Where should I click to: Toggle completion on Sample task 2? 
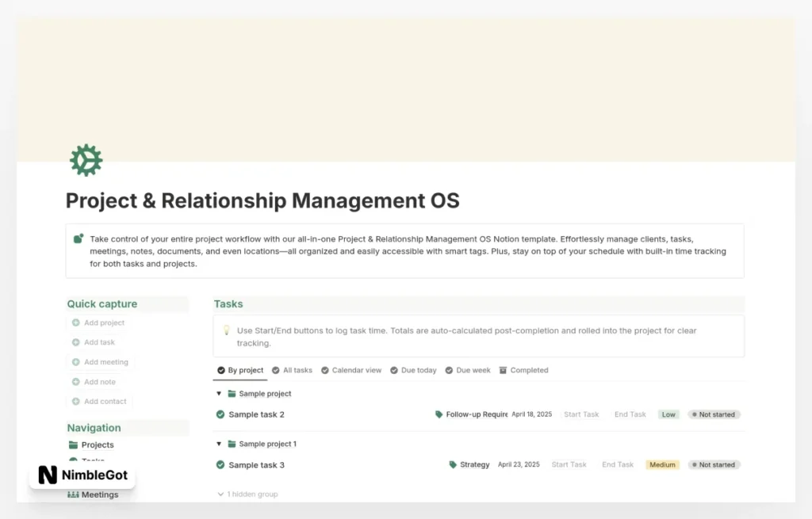tap(220, 414)
